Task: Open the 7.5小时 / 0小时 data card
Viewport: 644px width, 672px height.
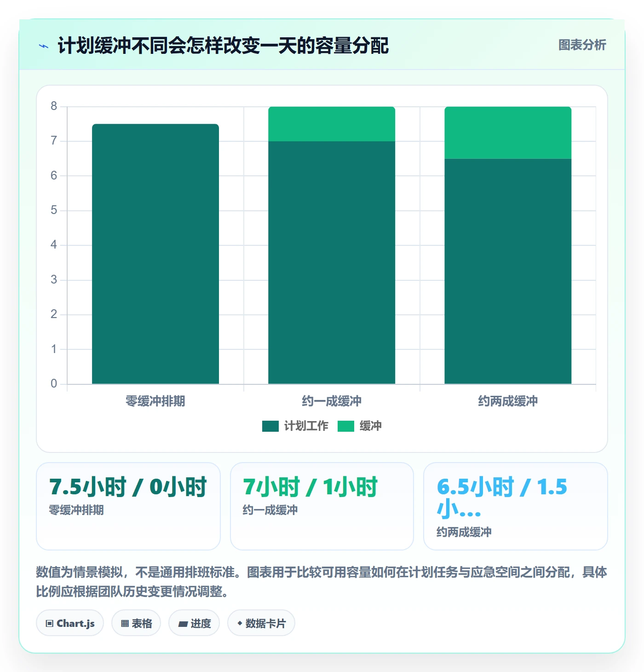Action: 128,506
